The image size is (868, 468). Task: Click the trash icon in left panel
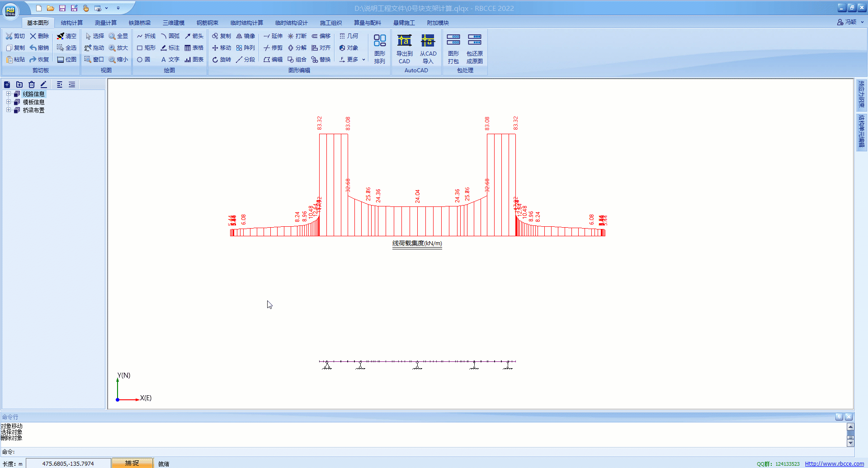click(x=32, y=84)
